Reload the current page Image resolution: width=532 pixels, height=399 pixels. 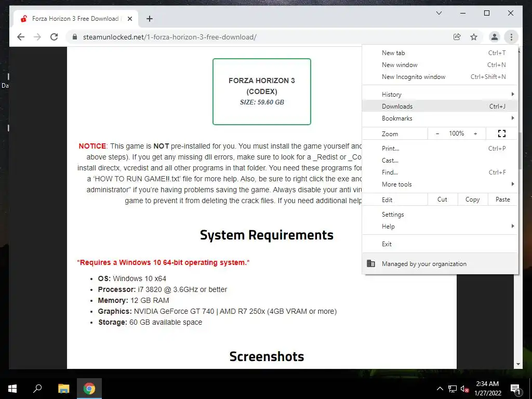[x=54, y=37]
